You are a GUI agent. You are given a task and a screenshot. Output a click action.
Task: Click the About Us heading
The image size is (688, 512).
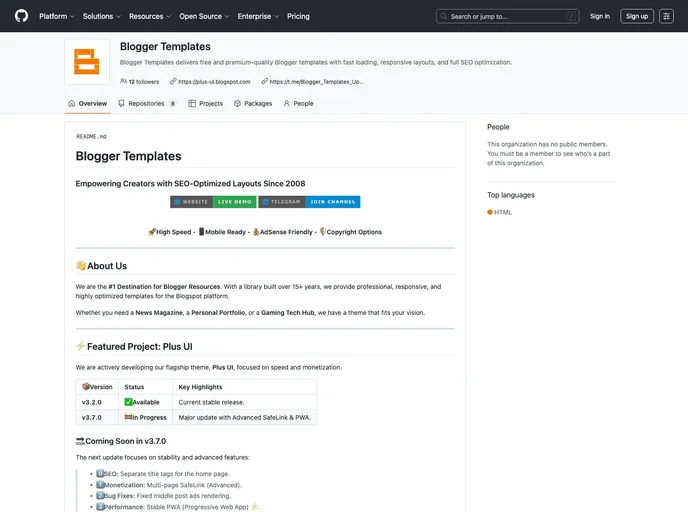[101, 266]
